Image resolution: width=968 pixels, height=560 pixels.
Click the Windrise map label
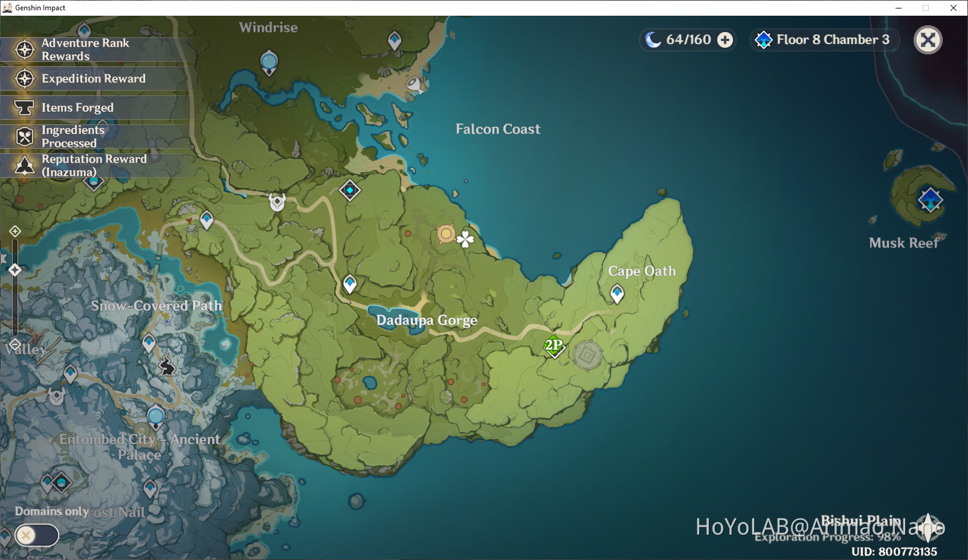click(x=268, y=27)
